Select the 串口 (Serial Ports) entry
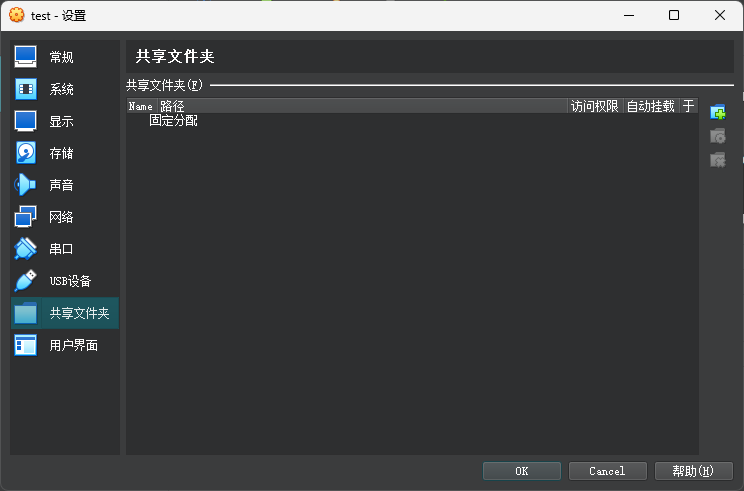 (x=61, y=249)
